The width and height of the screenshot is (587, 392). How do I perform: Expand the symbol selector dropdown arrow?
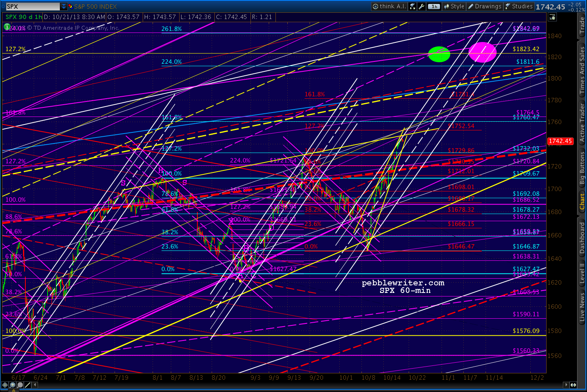click(64, 6)
